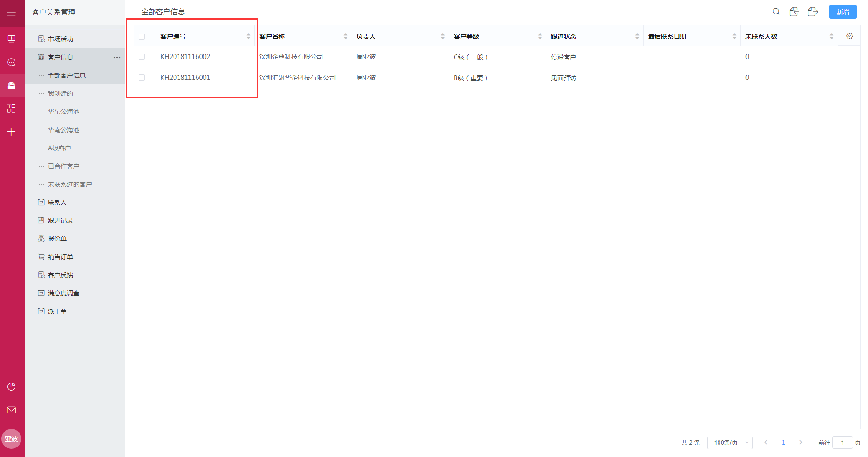This screenshot has width=868, height=457.
Task: Click the plus icon in red sidebar
Action: click(x=11, y=132)
